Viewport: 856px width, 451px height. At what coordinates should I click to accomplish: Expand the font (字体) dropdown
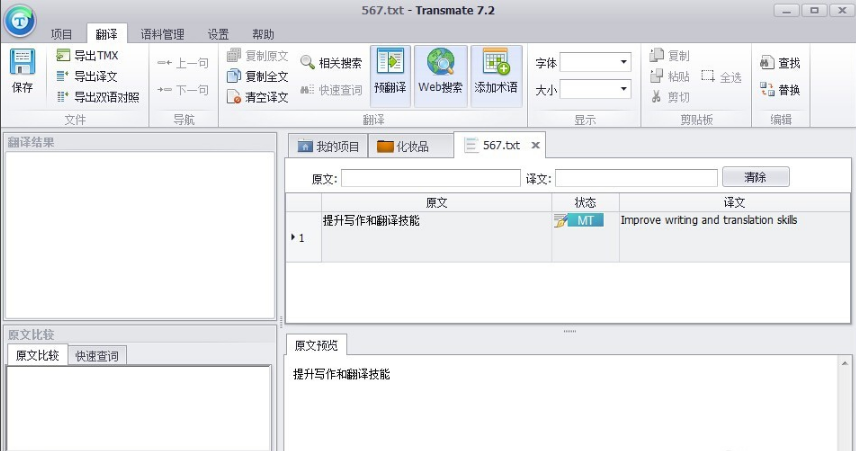pos(624,63)
